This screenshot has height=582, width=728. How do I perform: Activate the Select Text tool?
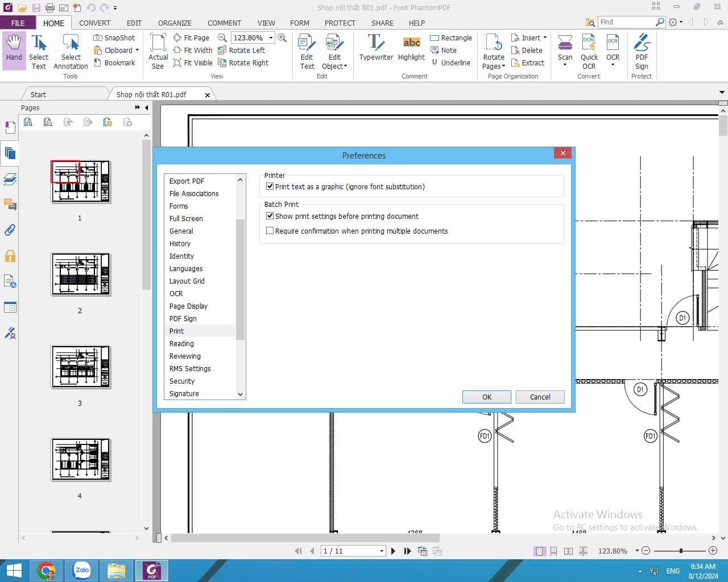coord(39,52)
